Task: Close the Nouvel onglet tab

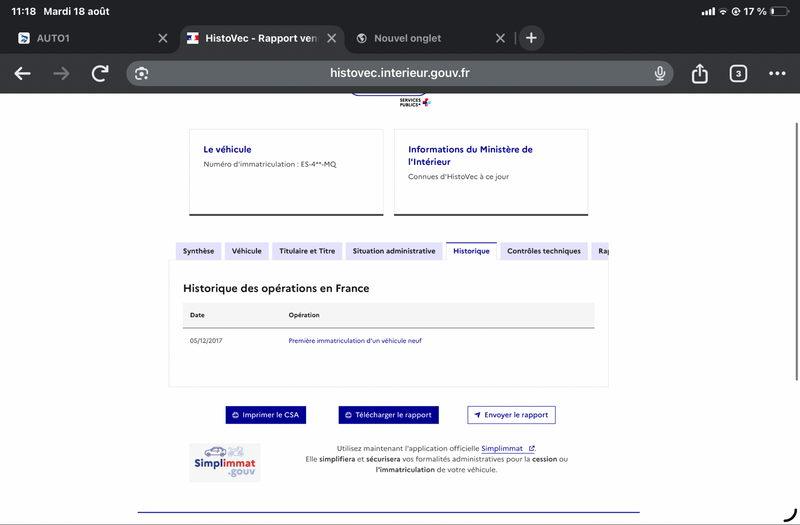Action: point(501,38)
